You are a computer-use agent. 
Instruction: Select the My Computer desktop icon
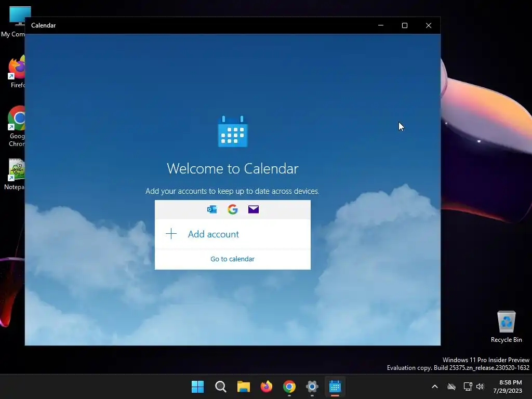point(13,22)
